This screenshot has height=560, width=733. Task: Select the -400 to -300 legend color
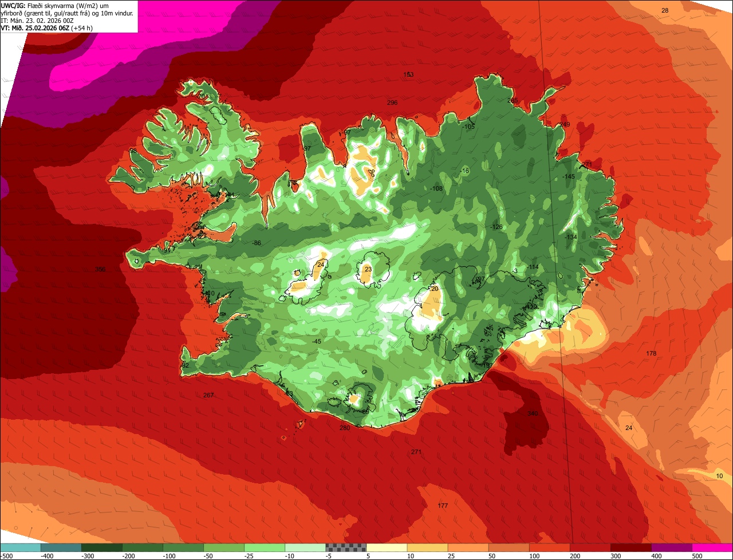pyautogui.click(x=61, y=547)
